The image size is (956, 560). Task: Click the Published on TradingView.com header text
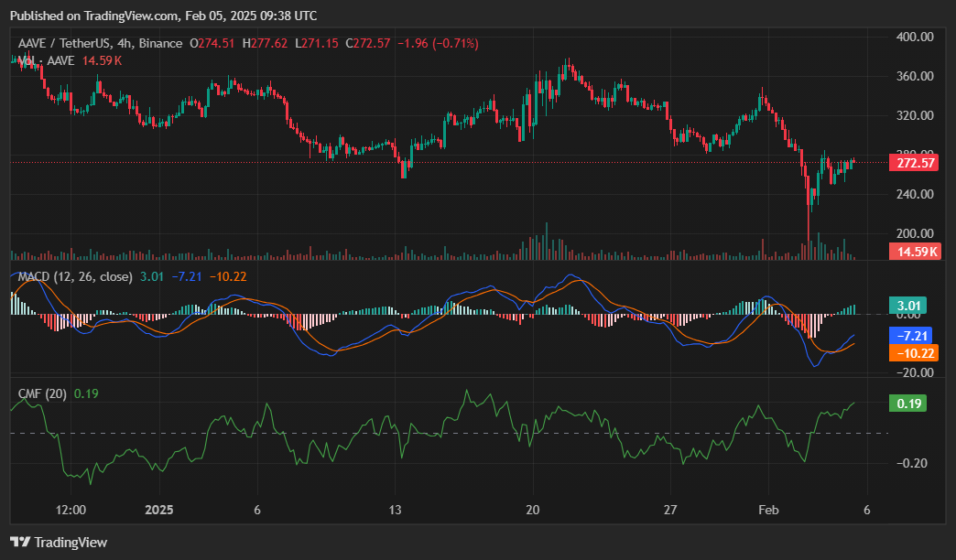163,16
